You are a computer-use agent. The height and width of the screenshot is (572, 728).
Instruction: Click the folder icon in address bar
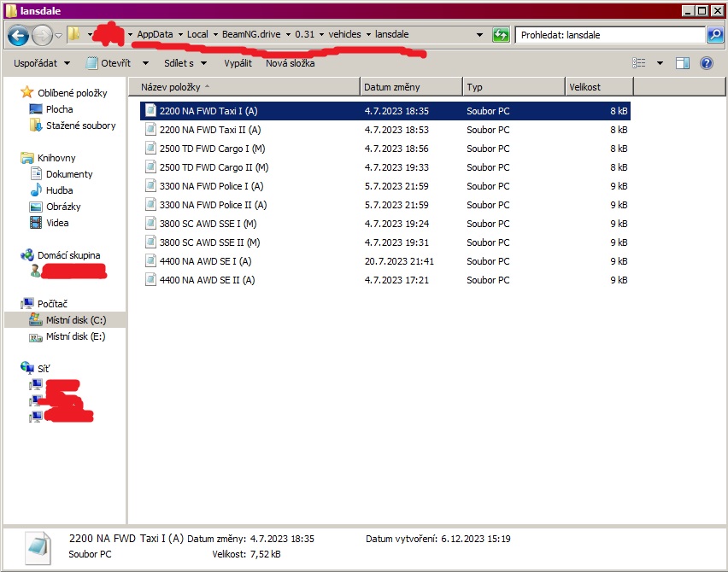click(73, 34)
